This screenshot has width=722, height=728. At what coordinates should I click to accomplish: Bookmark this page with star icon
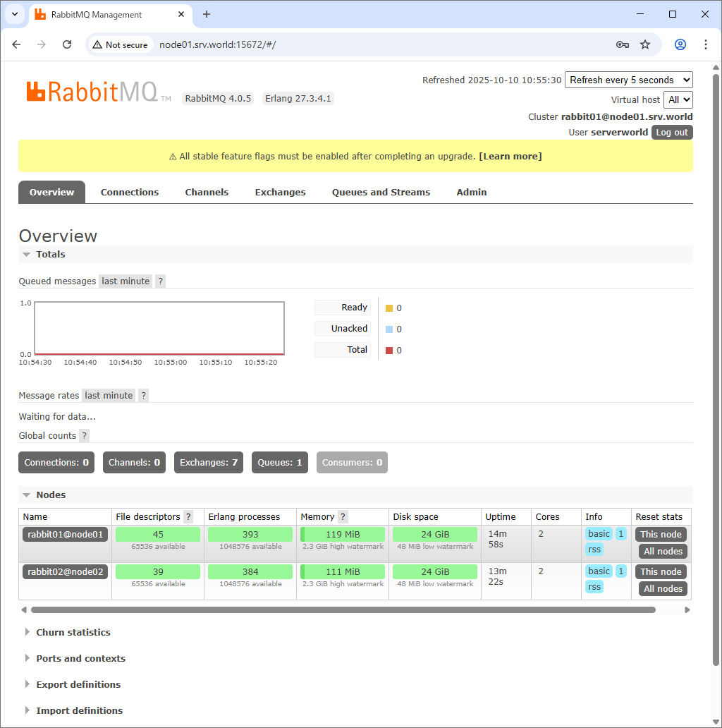click(x=645, y=44)
